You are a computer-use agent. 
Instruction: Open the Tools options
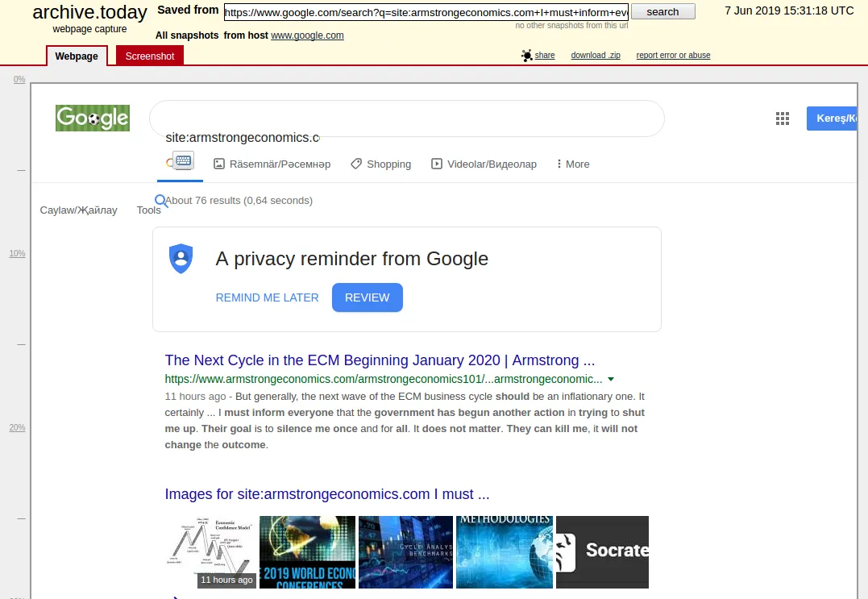pyautogui.click(x=148, y=210)
